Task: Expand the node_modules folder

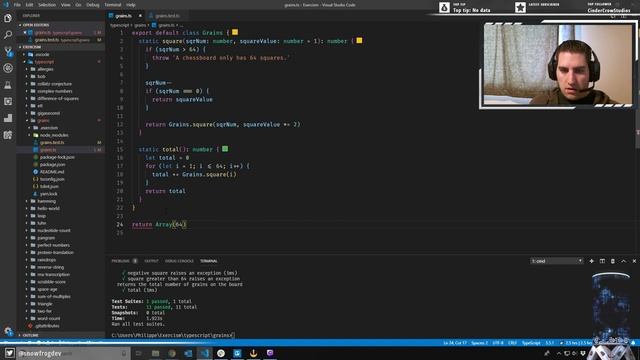Action: tap(54, 135)
